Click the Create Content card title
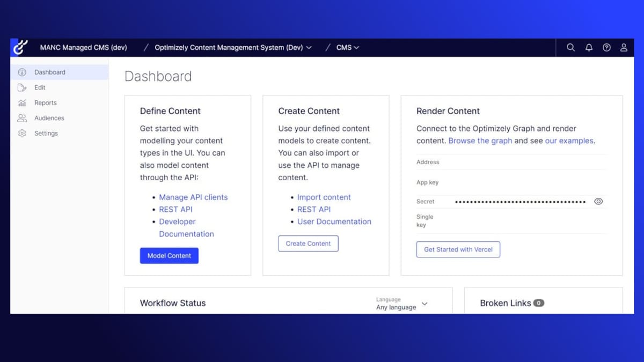The height and width of the screenshot is (362, 644). click(309, 111)
